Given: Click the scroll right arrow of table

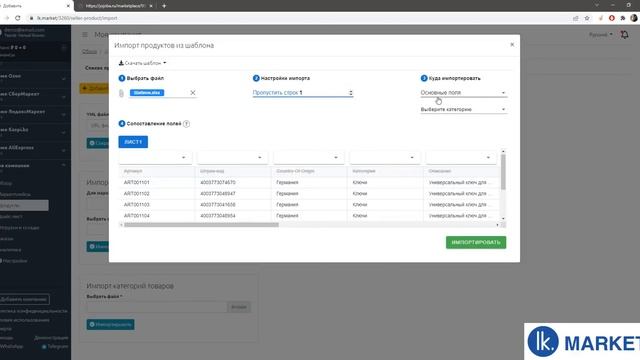Looking at the screenshot, I should [497, 225].
